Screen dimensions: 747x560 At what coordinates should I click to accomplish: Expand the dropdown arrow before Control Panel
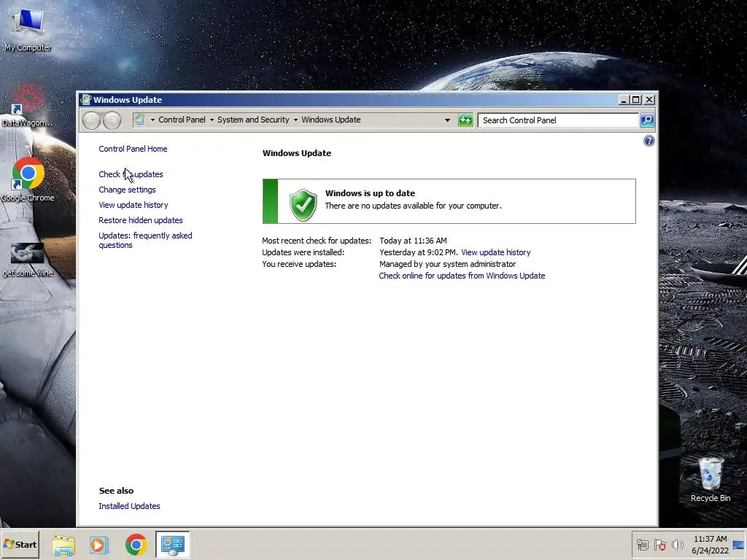pyautogui.click(x=152, y=120)
